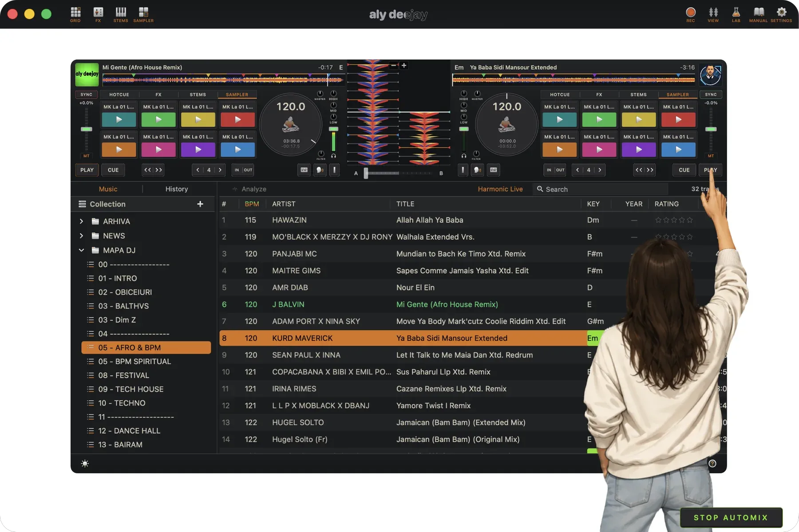This screenshot has height=532, width=799.
Task: Open the LAB flask icon
Action: (x=736, y=14)
